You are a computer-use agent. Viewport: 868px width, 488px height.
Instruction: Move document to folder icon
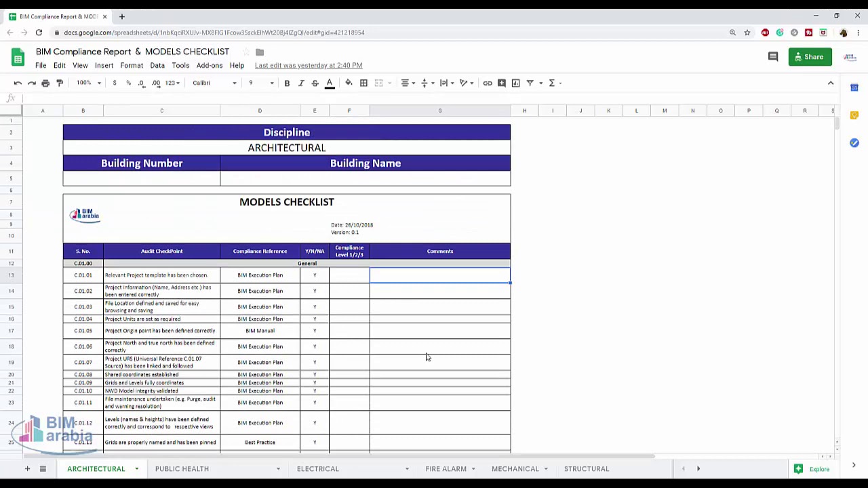(260, 52)
